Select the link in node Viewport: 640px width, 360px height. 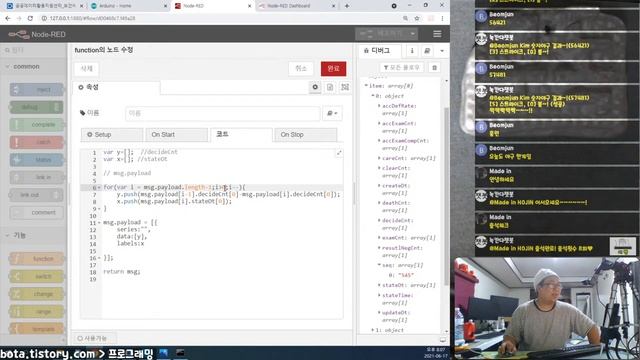37,178
